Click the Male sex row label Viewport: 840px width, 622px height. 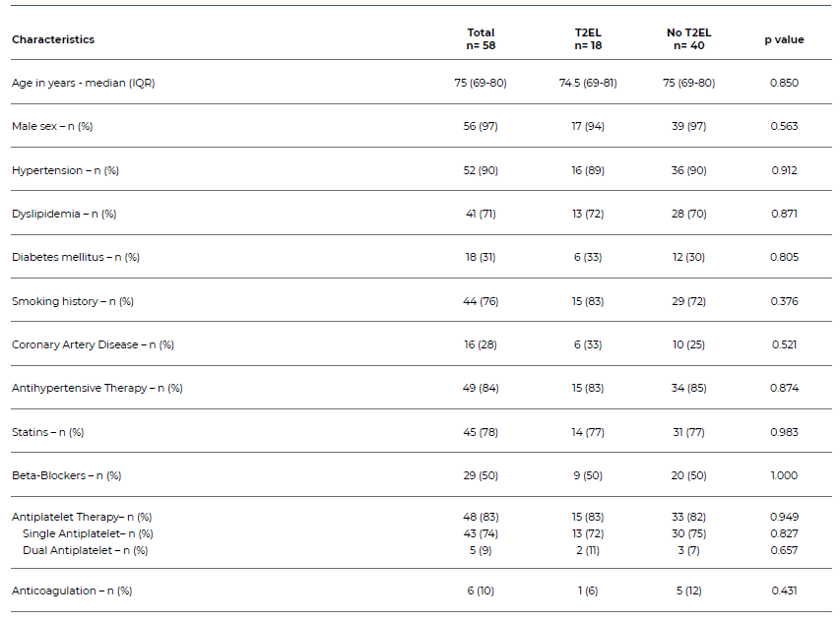click(x=52, y=127)
